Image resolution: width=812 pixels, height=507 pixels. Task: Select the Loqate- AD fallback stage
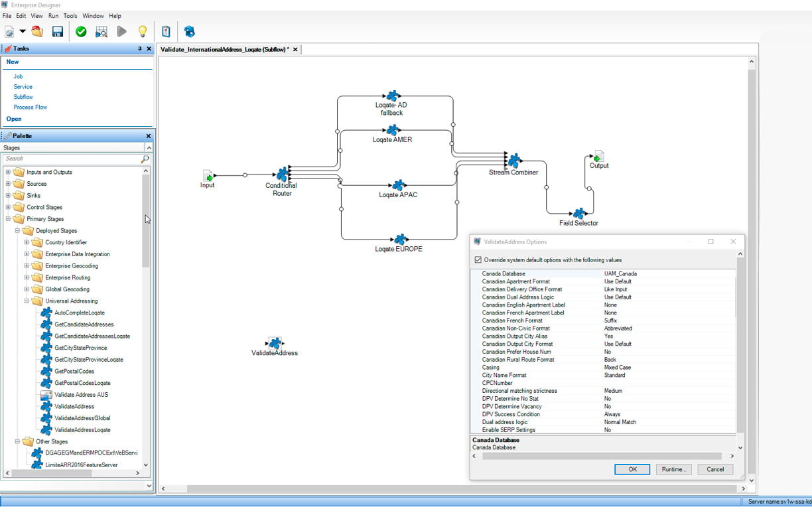point(392,96)
